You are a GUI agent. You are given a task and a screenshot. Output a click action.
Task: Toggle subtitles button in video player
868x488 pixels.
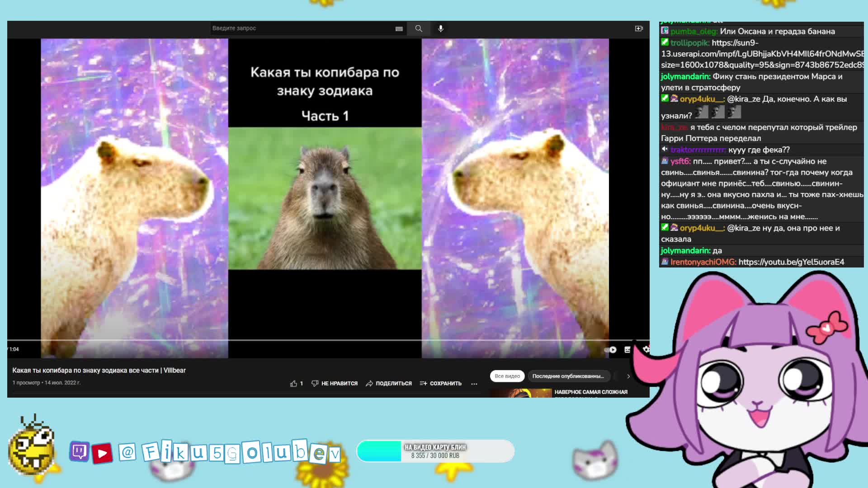point(627,350)
